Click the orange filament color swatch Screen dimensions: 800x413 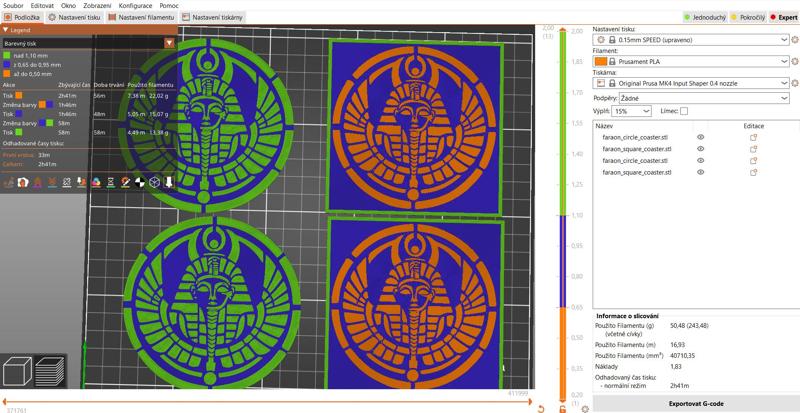pyautogui.click(x=601, y=61)
